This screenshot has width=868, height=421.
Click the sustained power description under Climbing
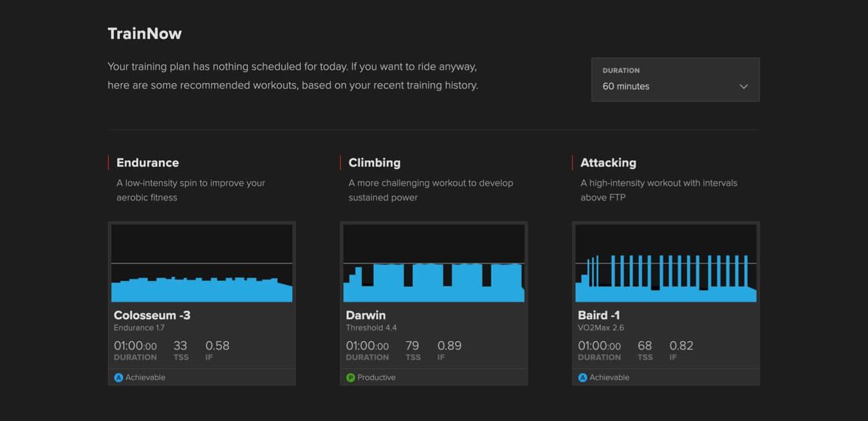click(x=431, y=190)
